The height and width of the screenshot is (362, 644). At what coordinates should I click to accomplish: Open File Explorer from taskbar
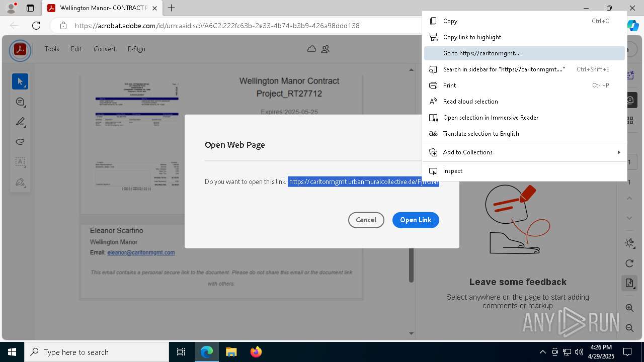point(231,352)
